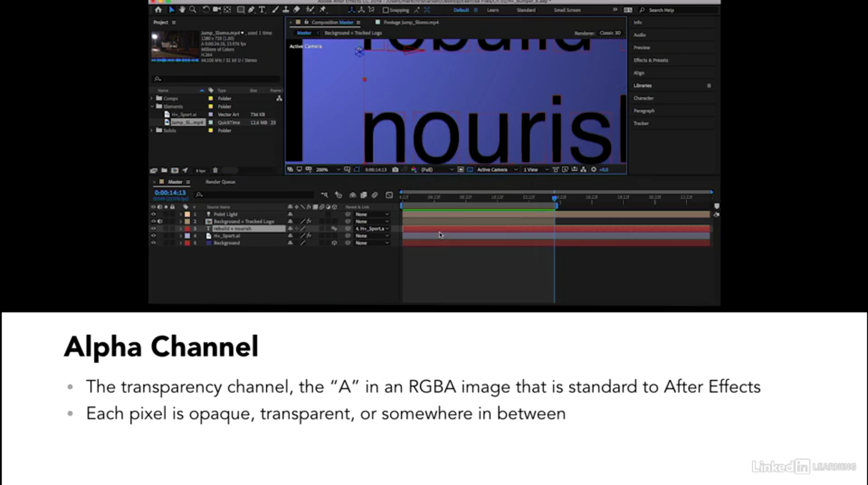The image size is (868, 485).
Task: Click the red label swatch of the rebuild + nourish layer
Action: [x=187, y=228]
